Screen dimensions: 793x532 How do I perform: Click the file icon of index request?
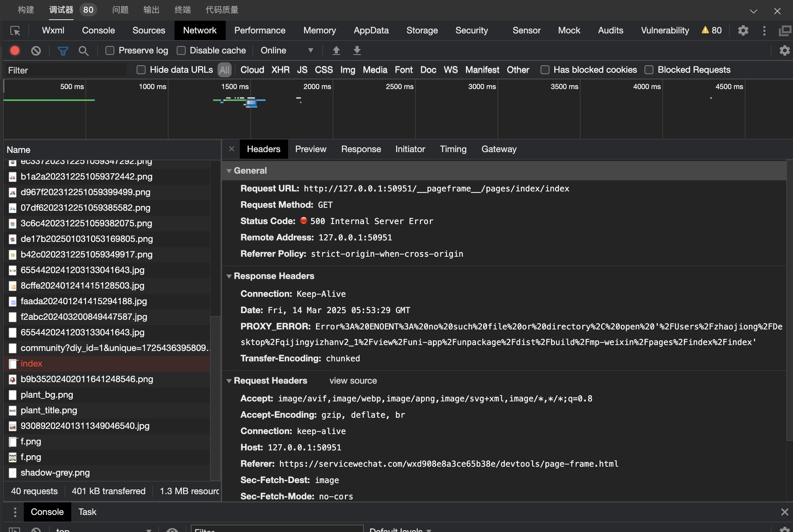pos(13,364)
